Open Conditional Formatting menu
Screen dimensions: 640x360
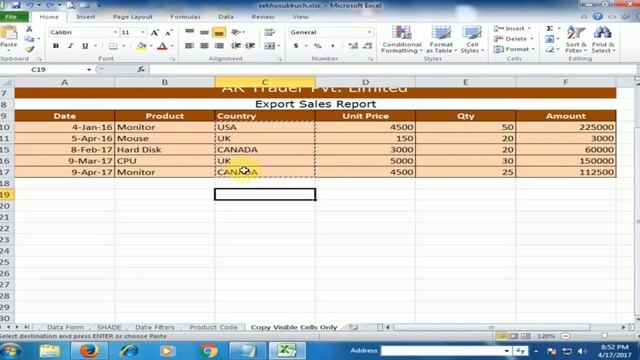402,40
